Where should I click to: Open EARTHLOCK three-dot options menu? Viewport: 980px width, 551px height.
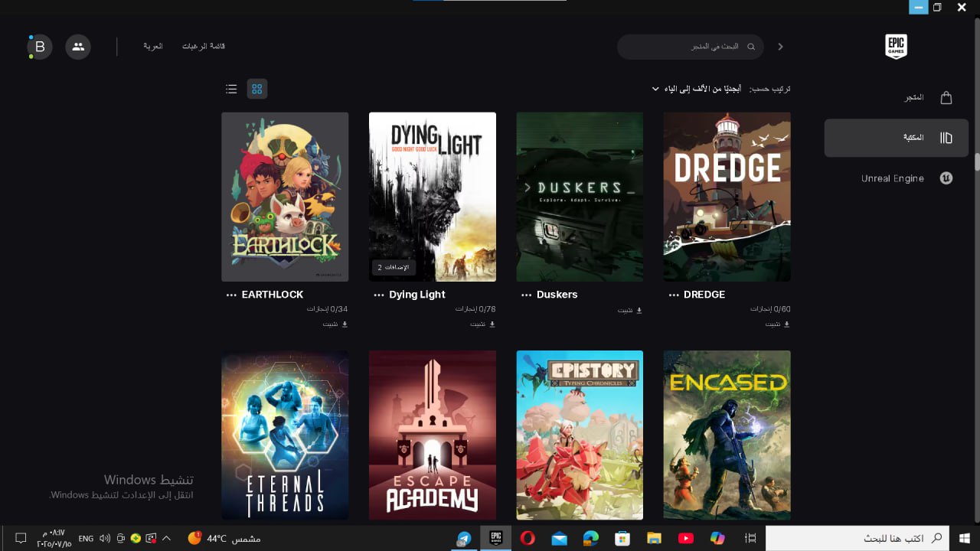point(231,295)
